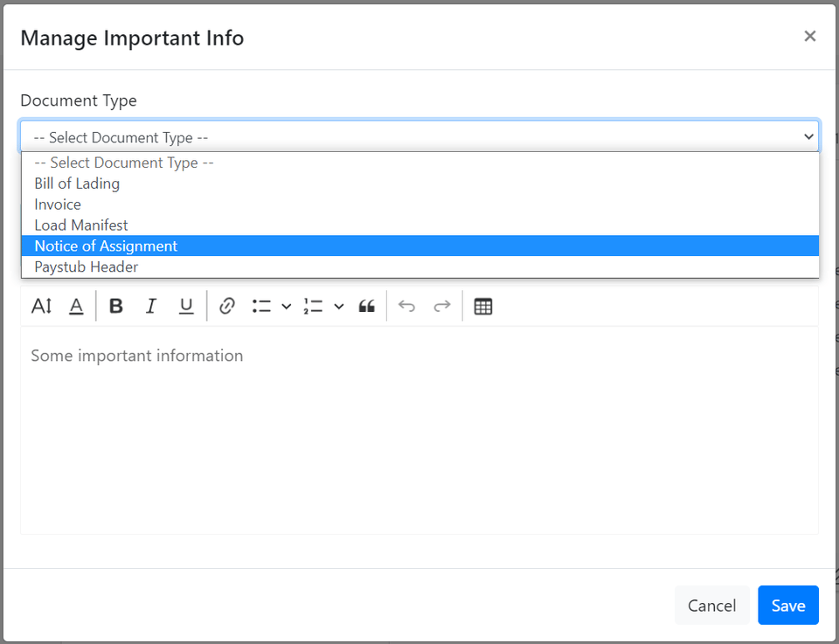
Task: Click into the important information text editor
Action: pyautogui.click(x=419, y=430)
